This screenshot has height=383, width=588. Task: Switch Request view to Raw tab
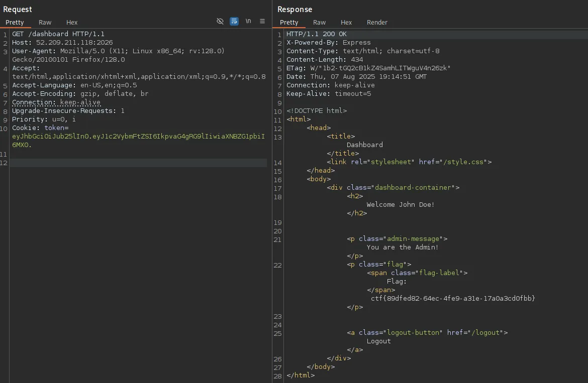[45, 22]
